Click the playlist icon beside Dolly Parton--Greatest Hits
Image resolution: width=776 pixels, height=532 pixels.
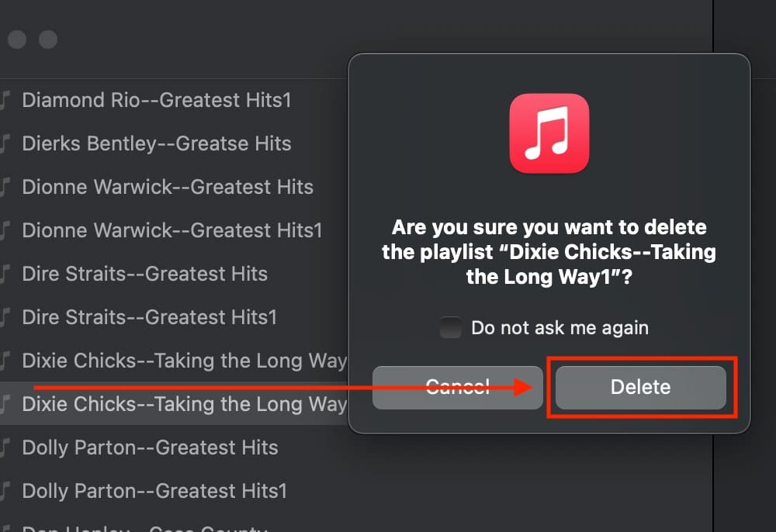(x=5, y=448)
